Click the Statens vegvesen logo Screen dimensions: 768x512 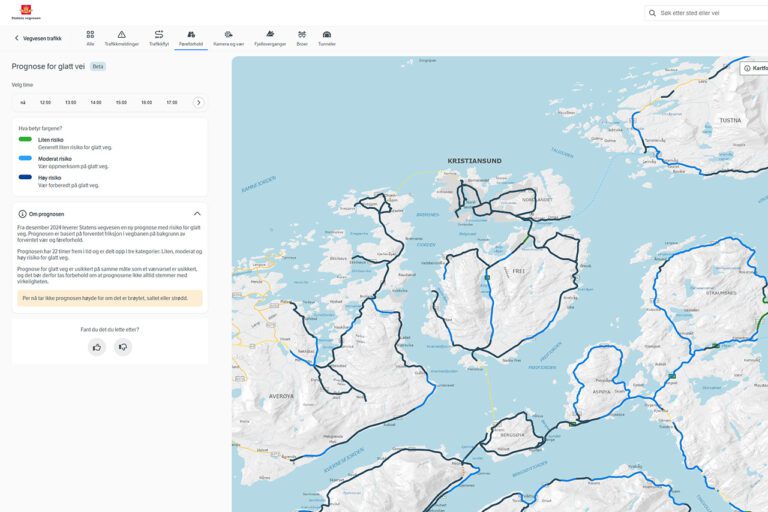25,12
